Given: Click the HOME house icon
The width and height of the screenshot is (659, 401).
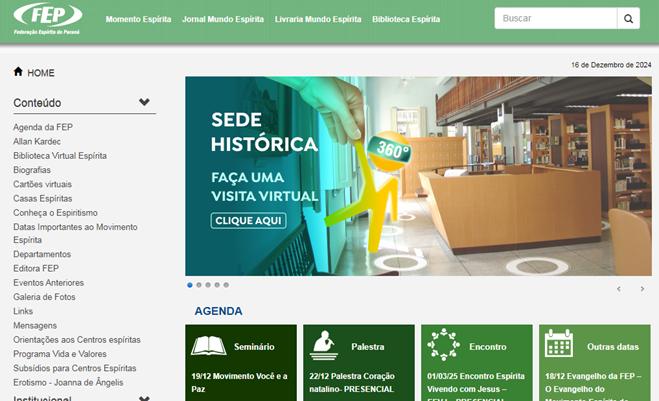Looking at the screenshot, I should [x=18, y=72].
